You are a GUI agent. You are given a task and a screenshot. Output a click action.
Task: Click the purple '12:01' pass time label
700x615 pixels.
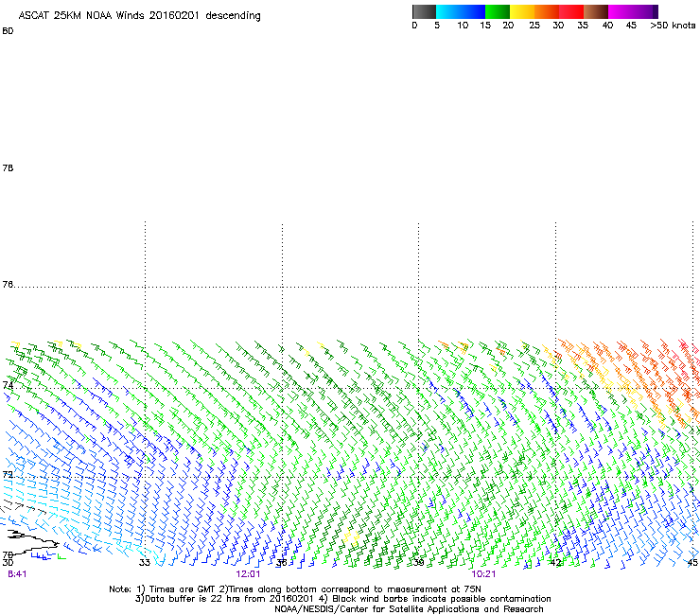tap(248, 574)
